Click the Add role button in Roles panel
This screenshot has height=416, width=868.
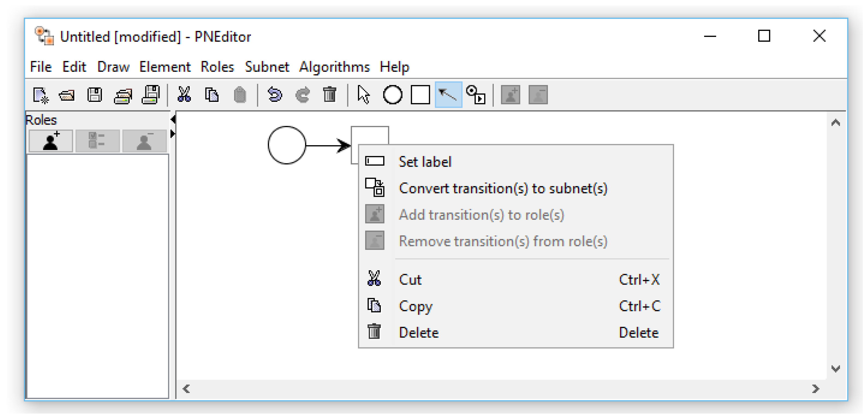point(51,141)
